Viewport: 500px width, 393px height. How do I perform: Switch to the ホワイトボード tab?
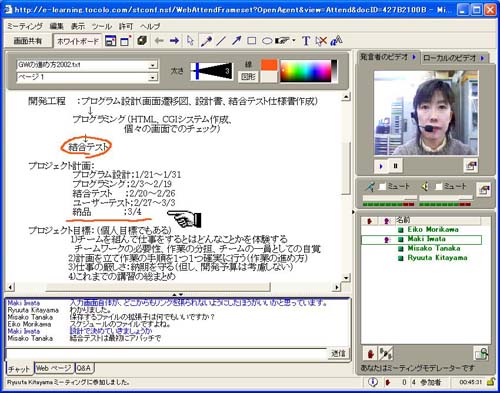pyautogui.click(x=78, y=41)
